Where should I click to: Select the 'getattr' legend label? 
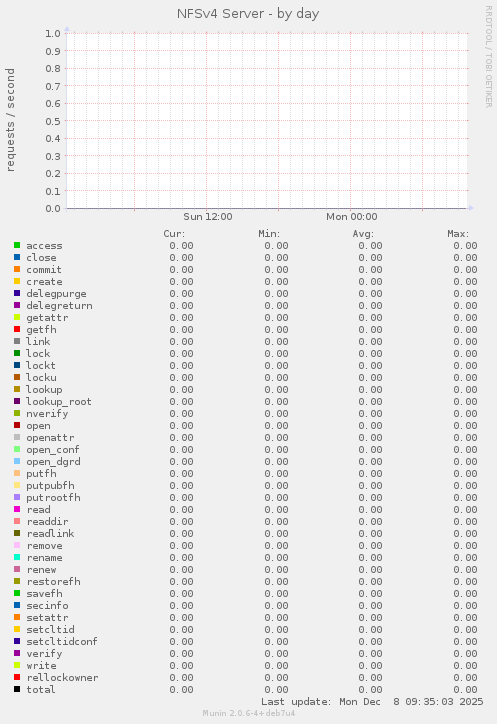point(47,318)
